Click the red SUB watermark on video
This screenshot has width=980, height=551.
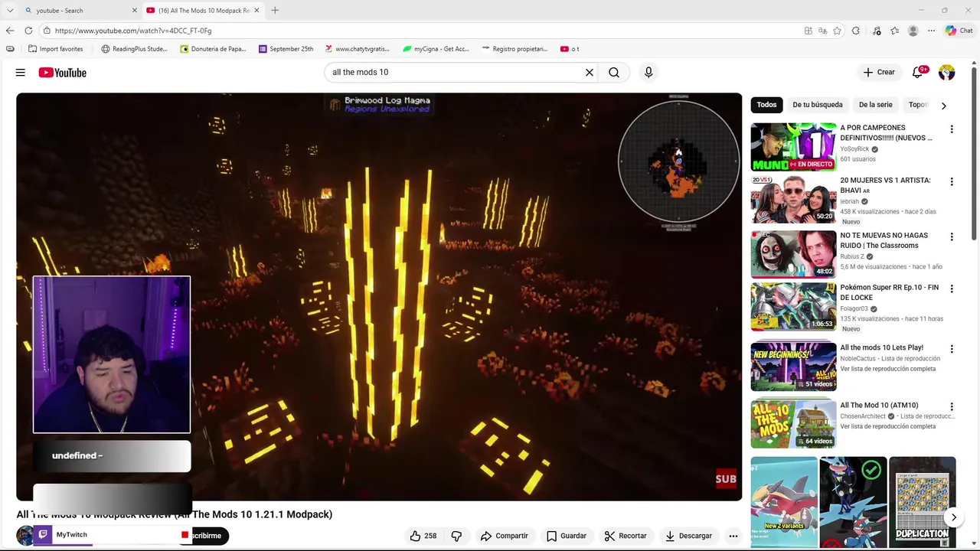tap(726, 479)
